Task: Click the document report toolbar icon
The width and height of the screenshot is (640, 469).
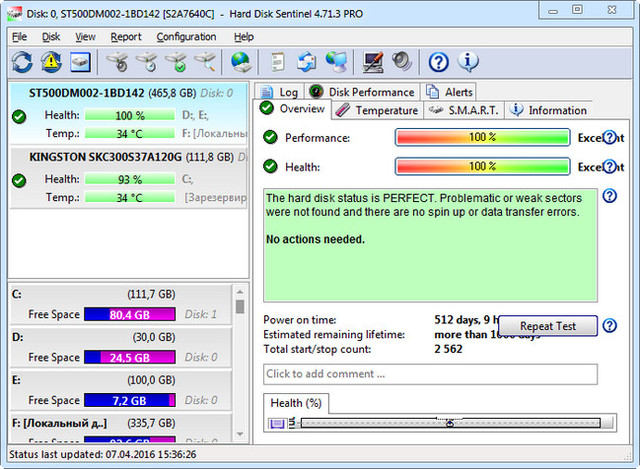Action: pos(279,62)
